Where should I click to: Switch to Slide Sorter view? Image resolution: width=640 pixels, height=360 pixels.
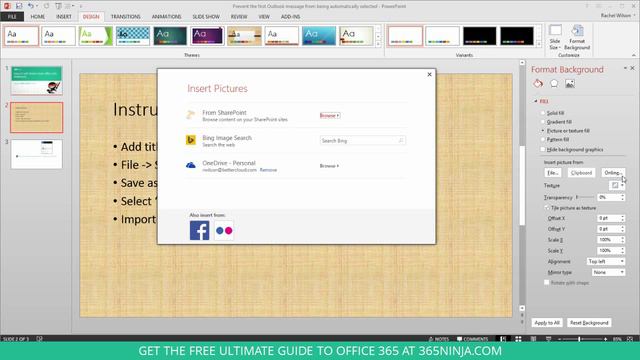point(518,339)
